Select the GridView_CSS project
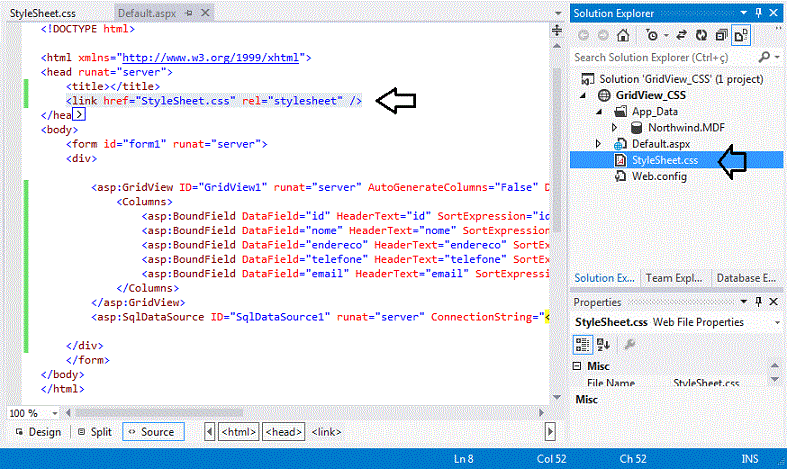Screen dimensions: 787x469 point(650,95)
